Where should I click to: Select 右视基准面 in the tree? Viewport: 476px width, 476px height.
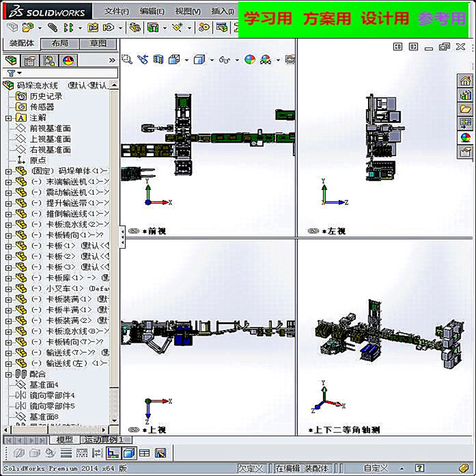tap(50, 150)
